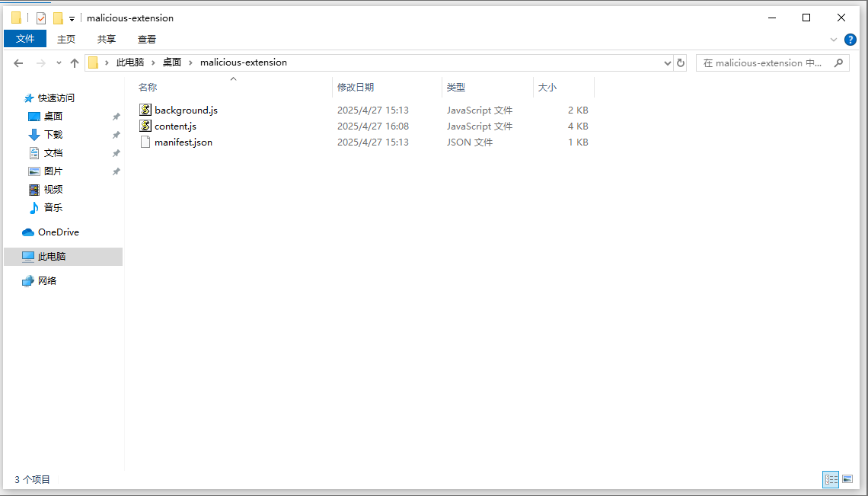Viewport: 868px width, 496px height.
Task: Open the 文件 menu
Action: click(x=25, y=39)
